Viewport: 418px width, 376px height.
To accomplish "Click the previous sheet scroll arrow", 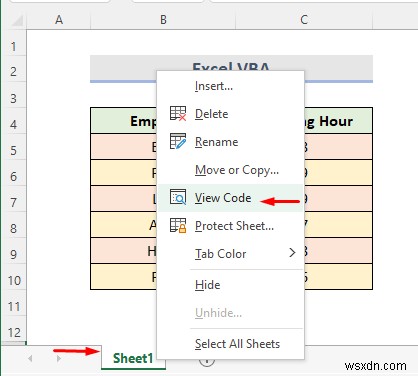I will coord(30,359).
